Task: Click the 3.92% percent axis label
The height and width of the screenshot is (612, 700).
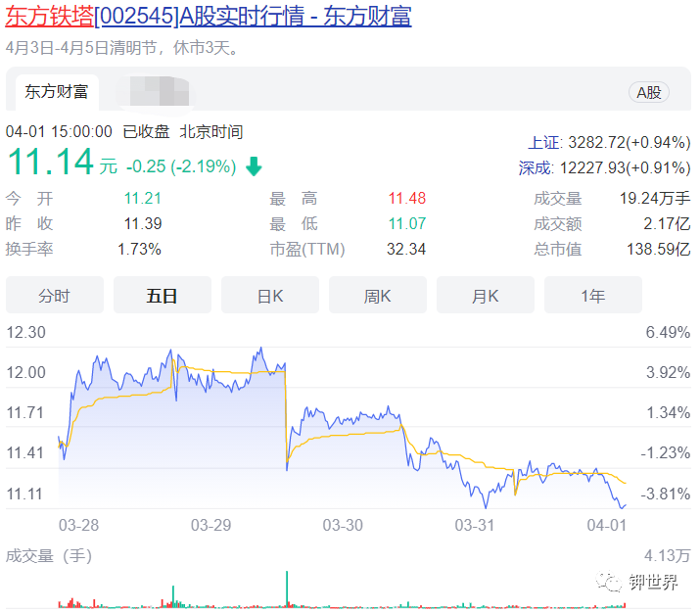Action: [x=668, y=372]
